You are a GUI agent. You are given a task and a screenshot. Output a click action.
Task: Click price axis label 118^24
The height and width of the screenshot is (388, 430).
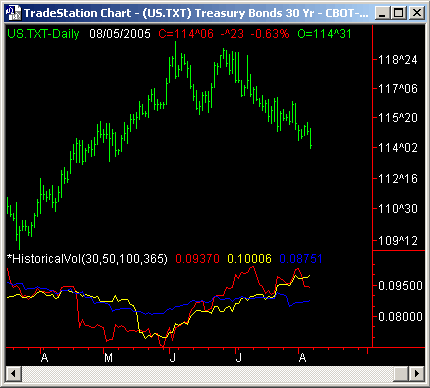pos(398,60)
